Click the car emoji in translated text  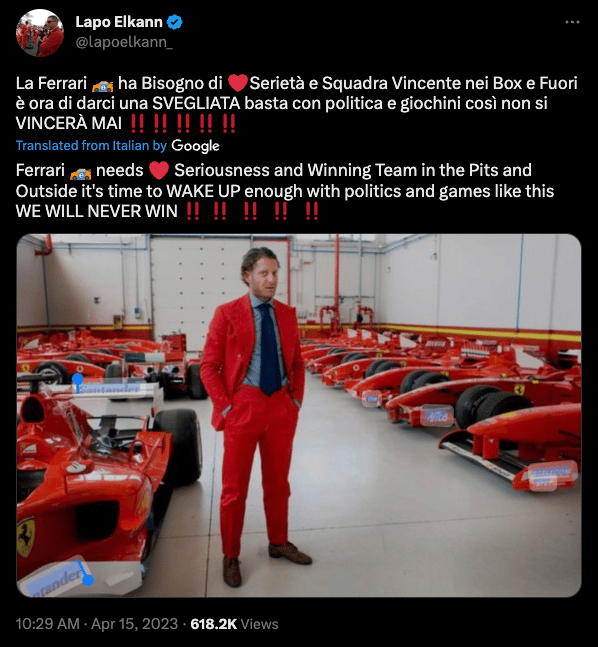(80, 172)
